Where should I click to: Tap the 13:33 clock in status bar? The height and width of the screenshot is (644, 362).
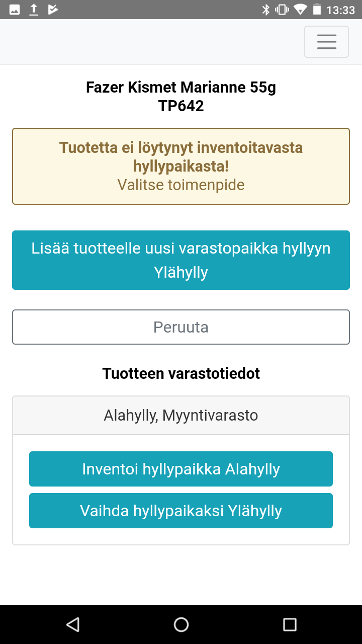[340, 10]
